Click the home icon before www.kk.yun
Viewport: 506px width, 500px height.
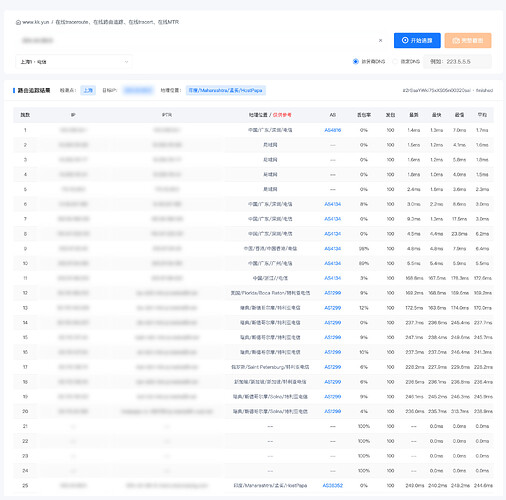tap(18, 22)
